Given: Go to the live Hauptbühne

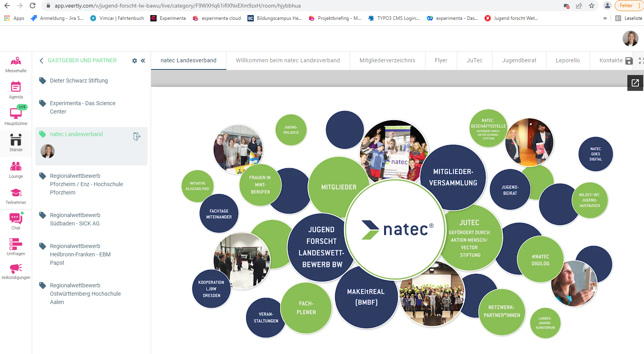Looking at the screenshot, I should coord(16,115).
